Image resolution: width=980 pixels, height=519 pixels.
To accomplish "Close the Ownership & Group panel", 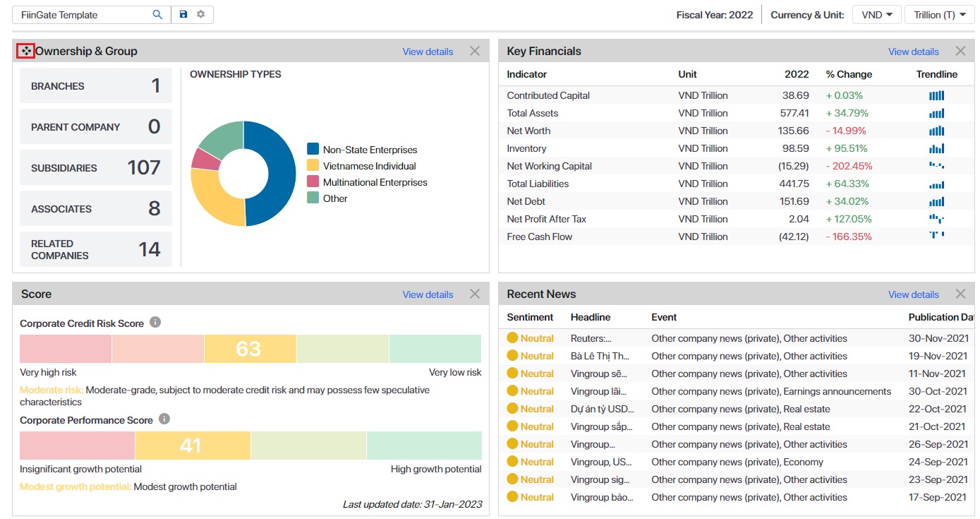I will tap(475, 51).
